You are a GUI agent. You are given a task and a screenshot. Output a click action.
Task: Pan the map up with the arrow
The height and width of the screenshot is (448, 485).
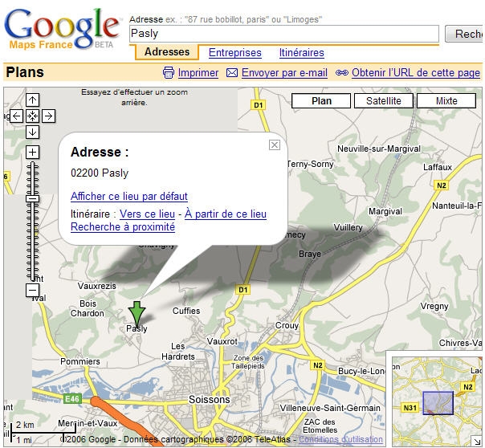click(32, 100)
